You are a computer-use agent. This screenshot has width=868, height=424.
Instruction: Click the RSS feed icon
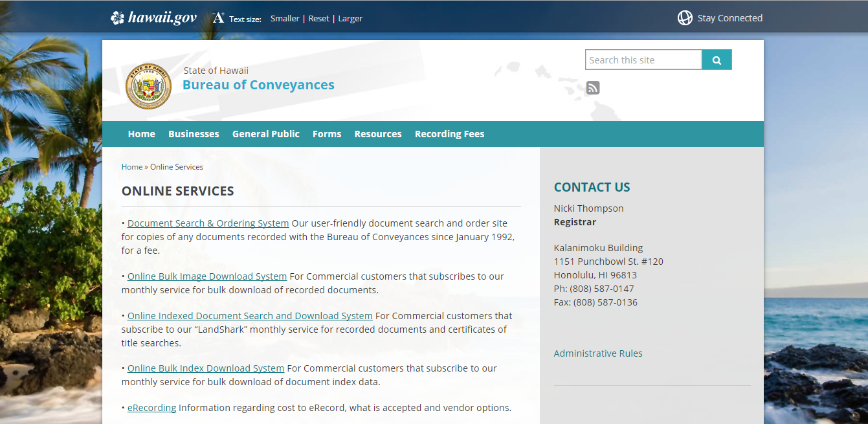coord(592,87)
